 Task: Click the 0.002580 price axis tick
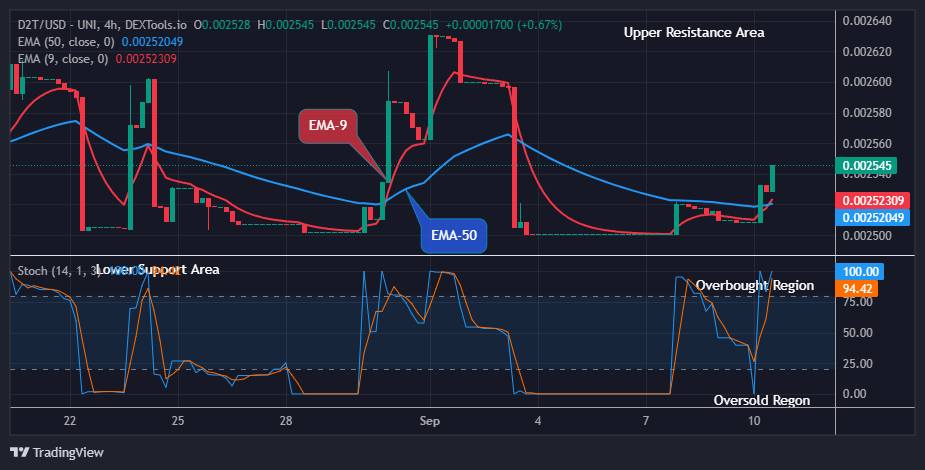click(x=867, y=113)
